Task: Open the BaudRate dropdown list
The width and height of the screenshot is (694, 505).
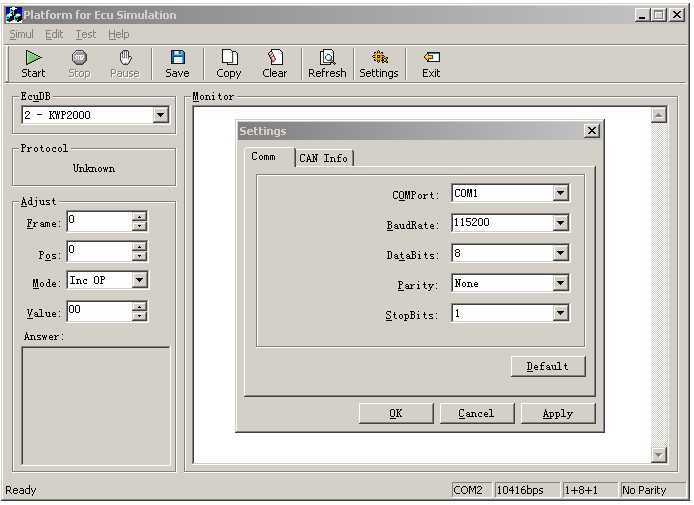Action: pos(560,224)
